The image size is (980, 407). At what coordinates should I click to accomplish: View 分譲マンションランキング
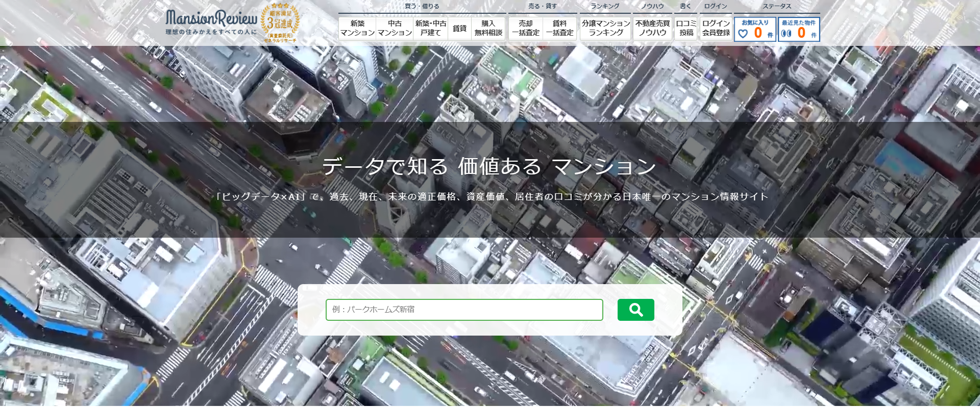606,28
